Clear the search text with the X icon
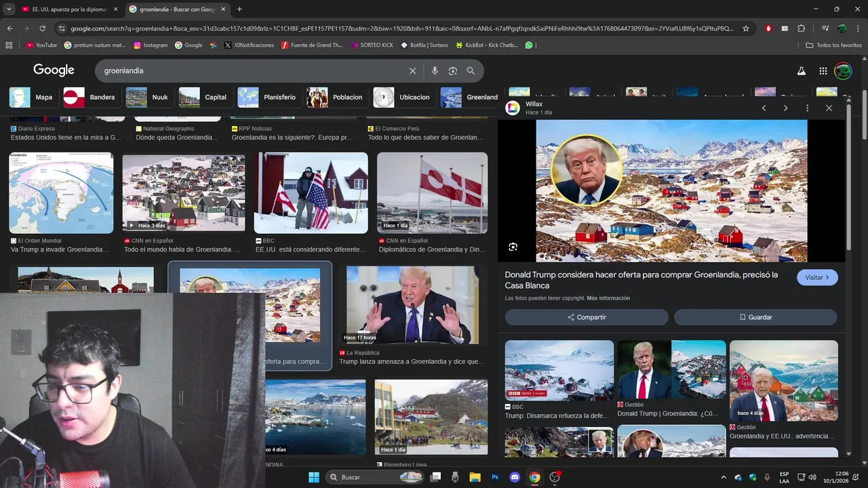The width and height of the screenshot is (868, 488). pyautogui.click(x=412, y=70)
